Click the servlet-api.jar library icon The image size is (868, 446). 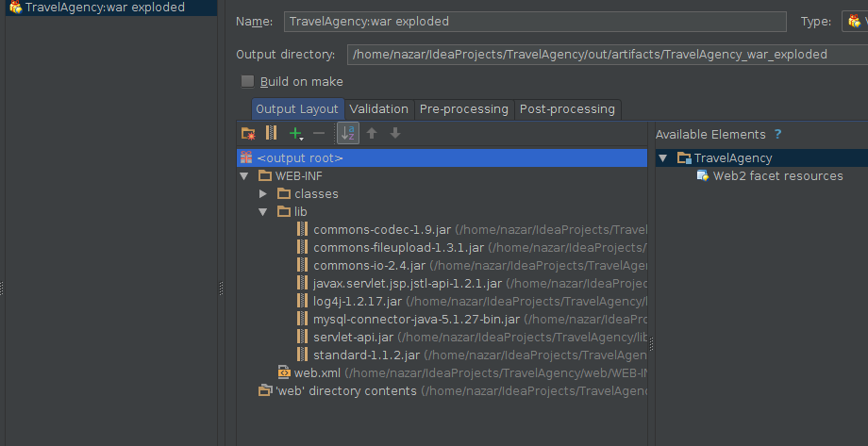coord(302,337)
